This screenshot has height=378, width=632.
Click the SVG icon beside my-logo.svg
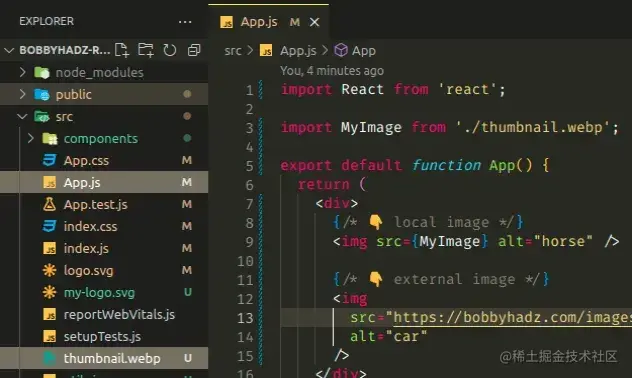pos(50,293)
